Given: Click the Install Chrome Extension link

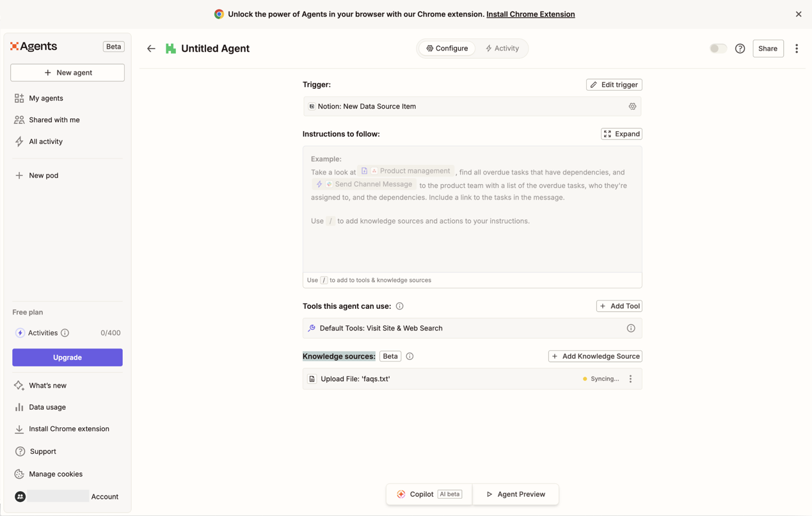Looking at the screenshot, I should click(530, 14).
